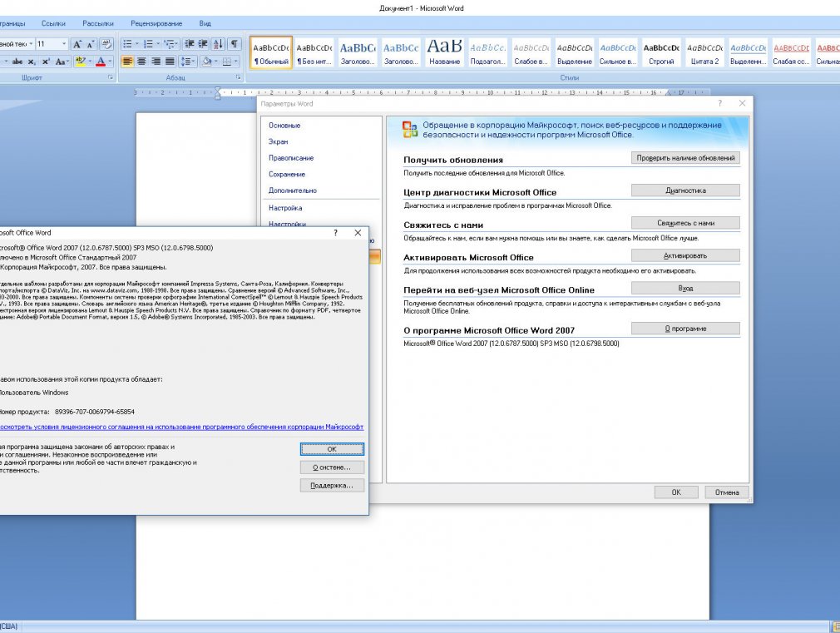The image size is (840, 633).
Task: Expand the numbering style arrow
Action: 157,44
